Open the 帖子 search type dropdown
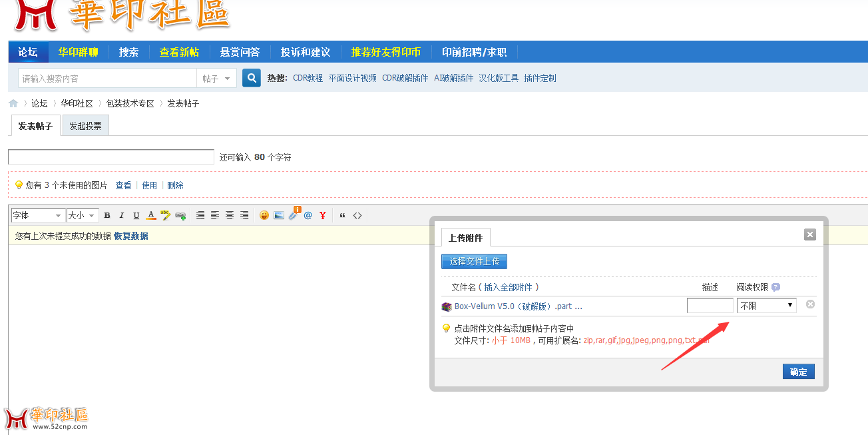The width and height of the screenshot is (868, 435). click(x=216, y=77)
